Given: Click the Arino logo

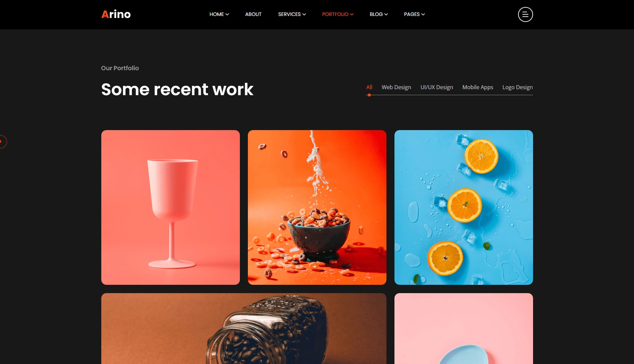Looking at the screenshot, I should (x=116, y=14).
